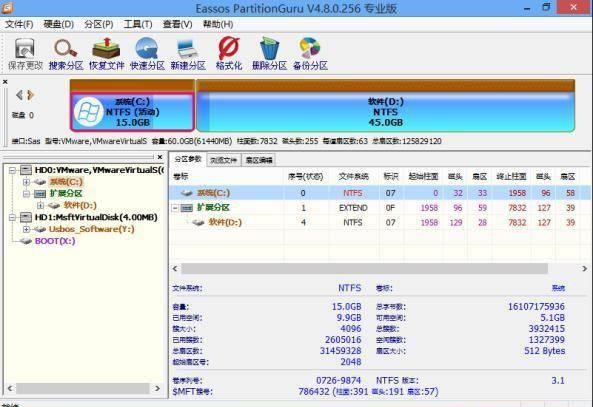Image resolution: width=593 pixels, height=407 pixels.
Task: Open the Backup Partition (备份分区) tool
Action: point(310,54)
